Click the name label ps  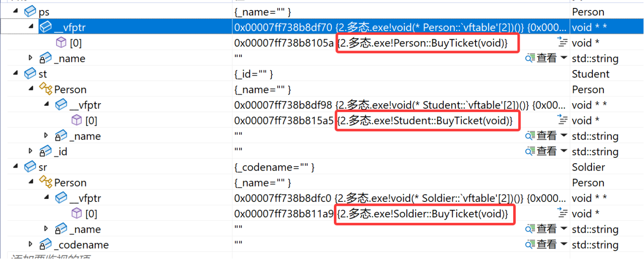[x=44, y=12]
